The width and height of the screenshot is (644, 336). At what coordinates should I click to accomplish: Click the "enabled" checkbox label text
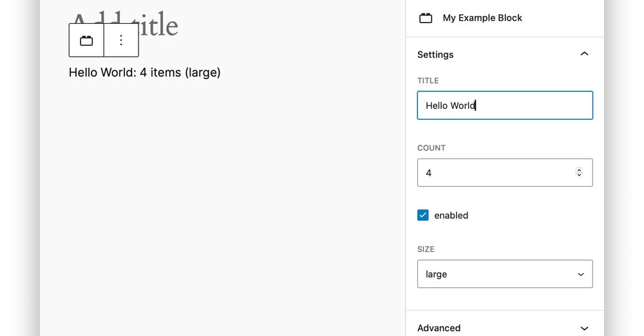point(451,216)
